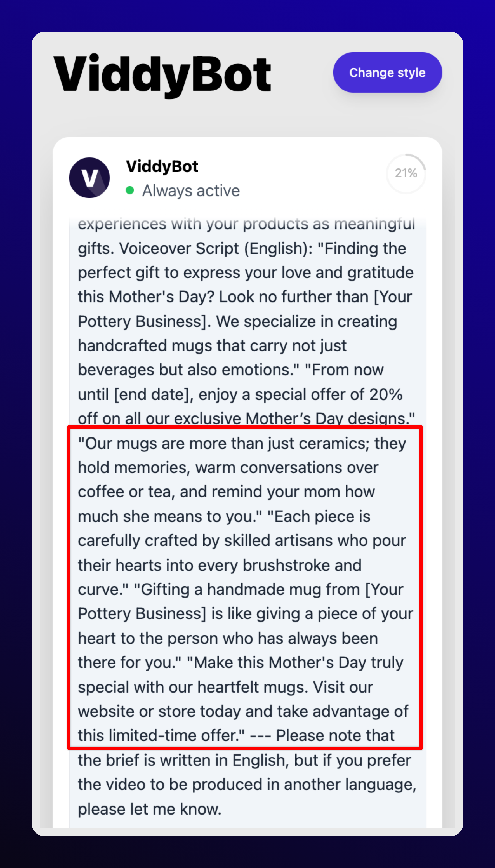Screen dimensions: 495x868
Task: Select the Each piece is sentence start
Action: click(x=319, y=516)
